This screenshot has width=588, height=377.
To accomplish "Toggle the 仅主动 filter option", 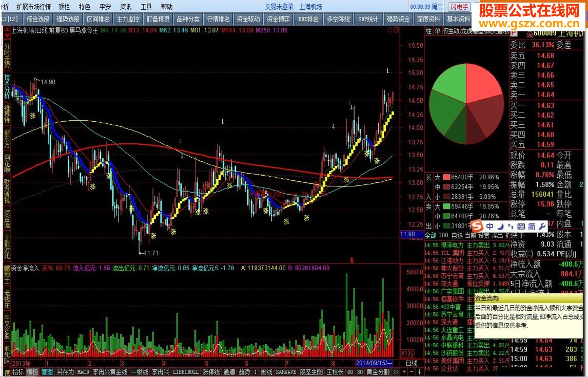I will [x=451, y=31].
